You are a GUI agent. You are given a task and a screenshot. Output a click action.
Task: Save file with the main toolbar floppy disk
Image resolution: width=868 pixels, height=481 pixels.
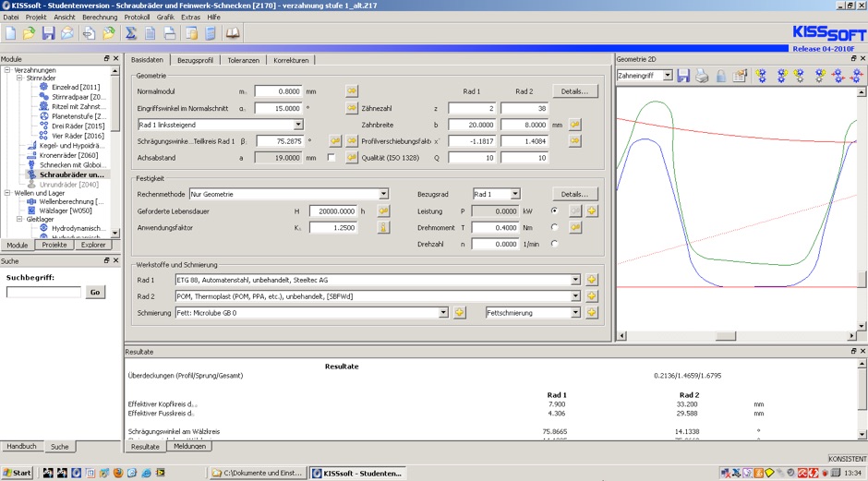click(49, 33)
